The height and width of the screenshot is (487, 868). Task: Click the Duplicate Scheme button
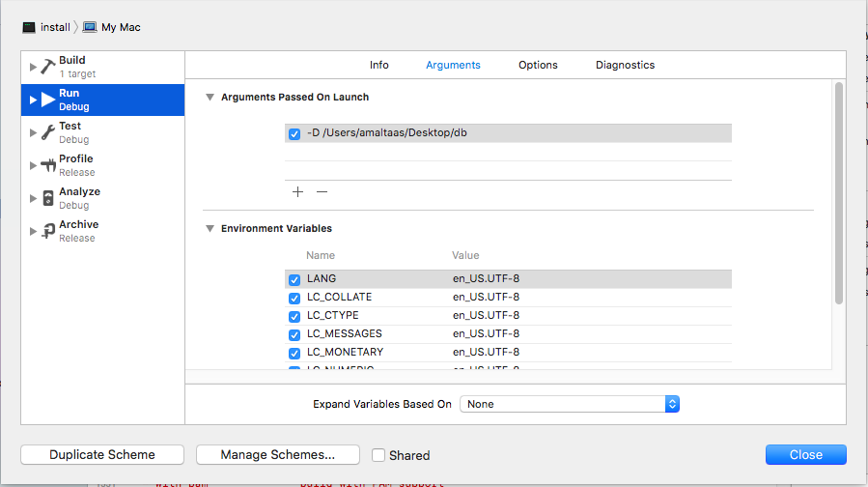click(102, 454)
